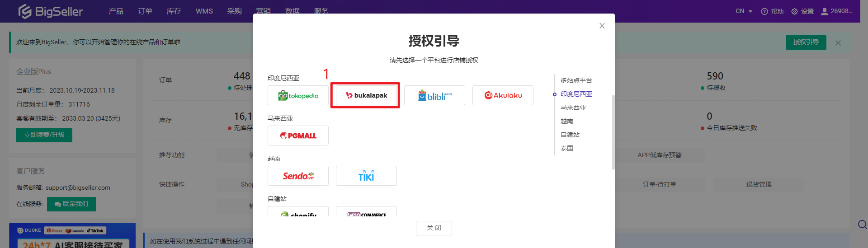Click 联系我们 chat button
This screenshot has height=248, width=868.
click(71, 204)
